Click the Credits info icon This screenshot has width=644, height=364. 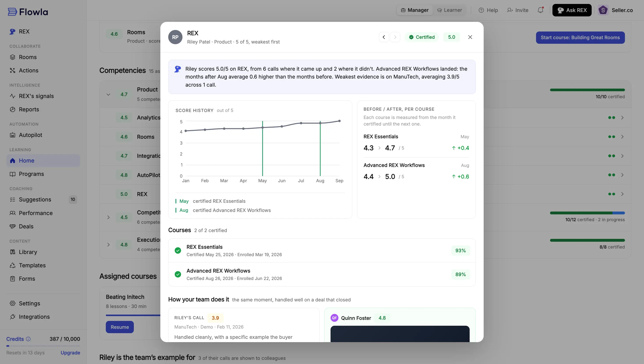click(x=28, y=339)
